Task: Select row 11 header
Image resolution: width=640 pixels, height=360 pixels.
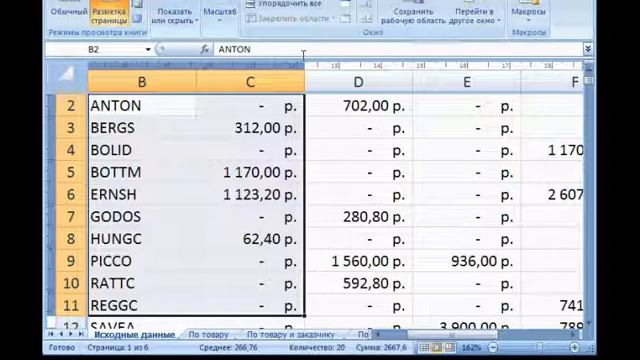Action: (x=71, y=306)
